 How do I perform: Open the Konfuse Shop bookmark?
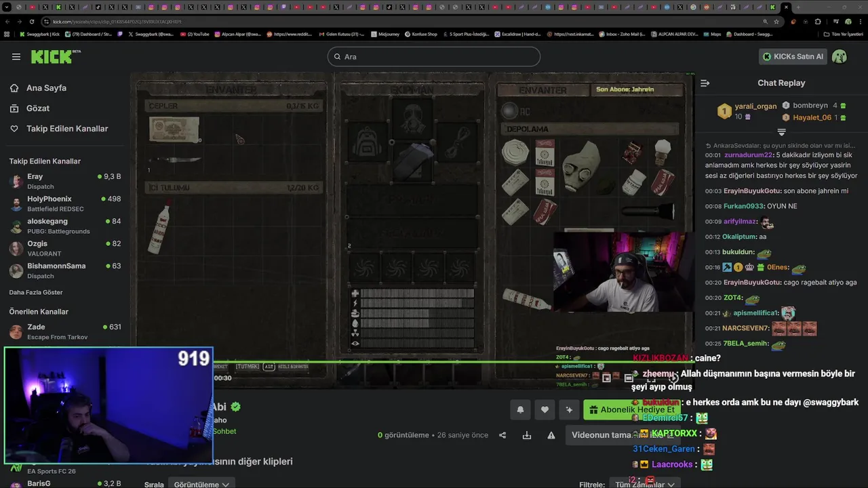click(x=421, y=34)
